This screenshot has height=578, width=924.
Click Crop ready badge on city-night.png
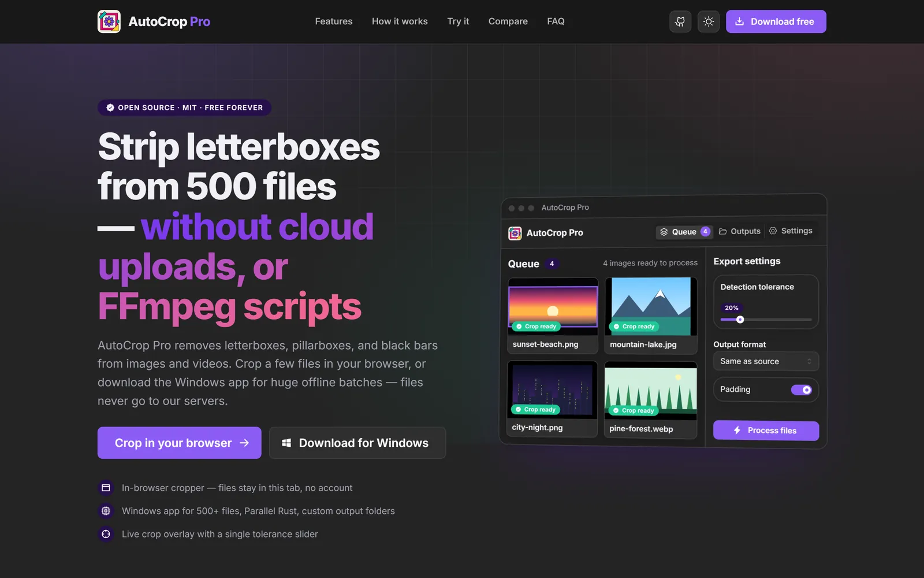535,409
